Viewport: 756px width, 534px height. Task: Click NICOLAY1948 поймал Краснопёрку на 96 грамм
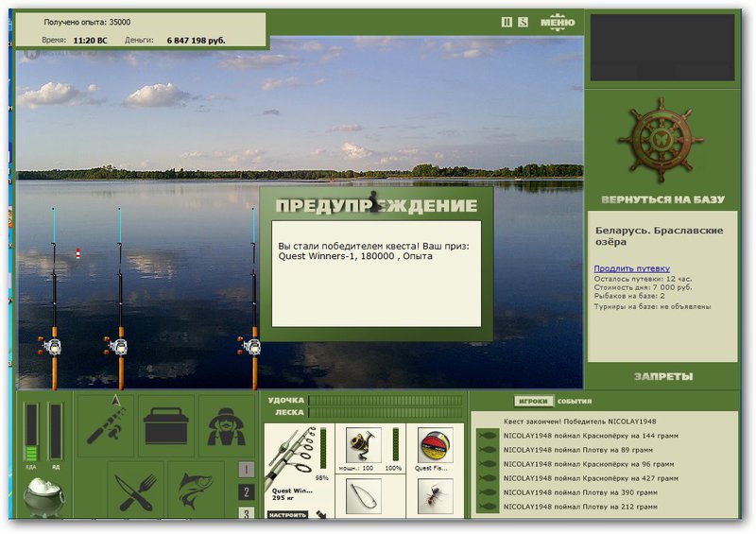click(x=589, y=464)
